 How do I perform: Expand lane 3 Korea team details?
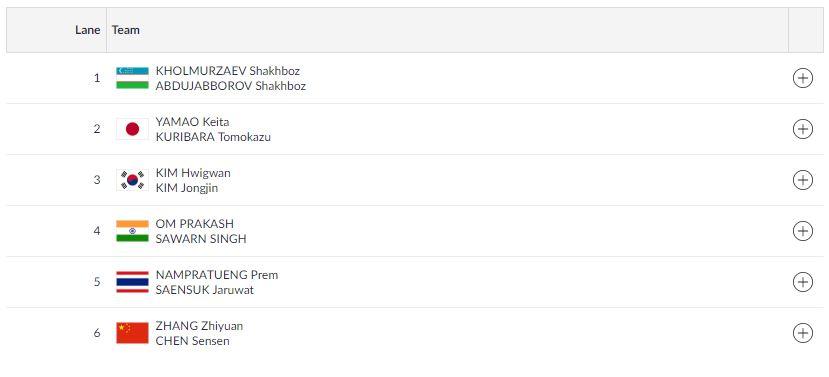803,180
